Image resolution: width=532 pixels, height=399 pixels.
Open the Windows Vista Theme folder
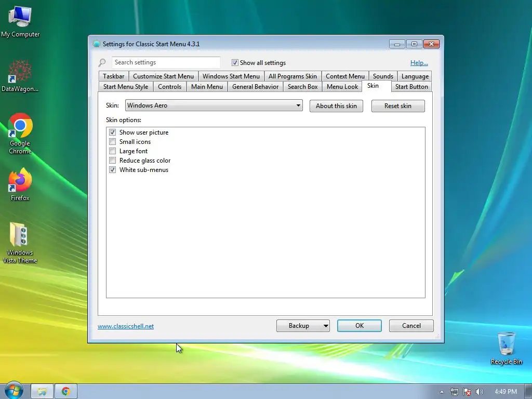[x=20, y=243]
